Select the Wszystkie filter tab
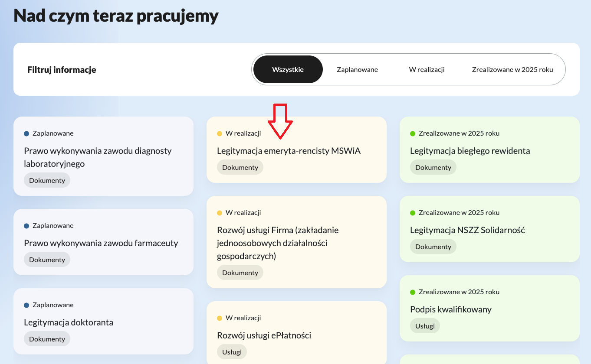591x364 pixels. point(288,69)
